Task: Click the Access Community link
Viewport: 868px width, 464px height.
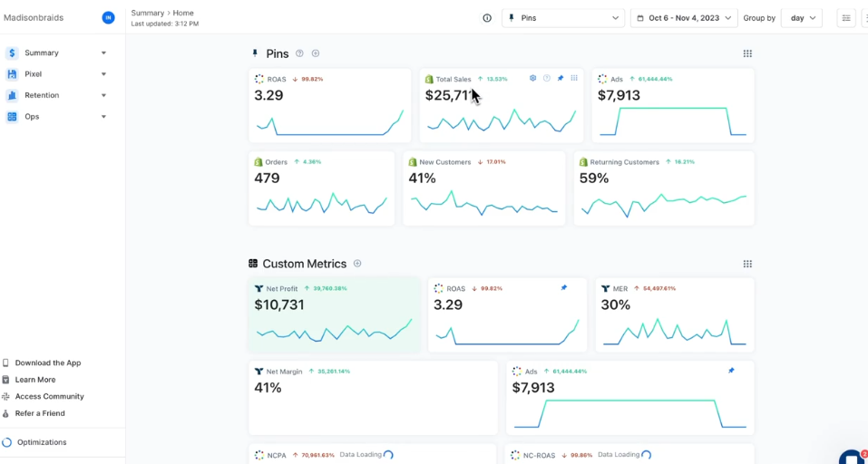Action: pos(49,397)
